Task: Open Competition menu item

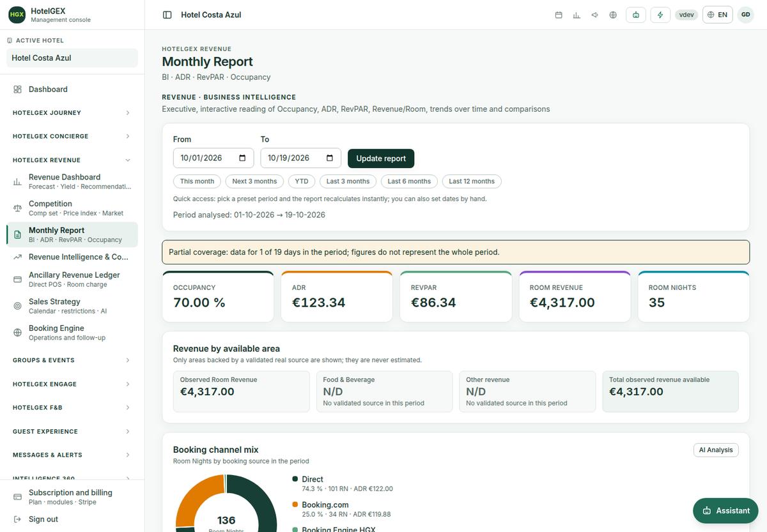Action: pyautogui.click(x=72, y=208)
